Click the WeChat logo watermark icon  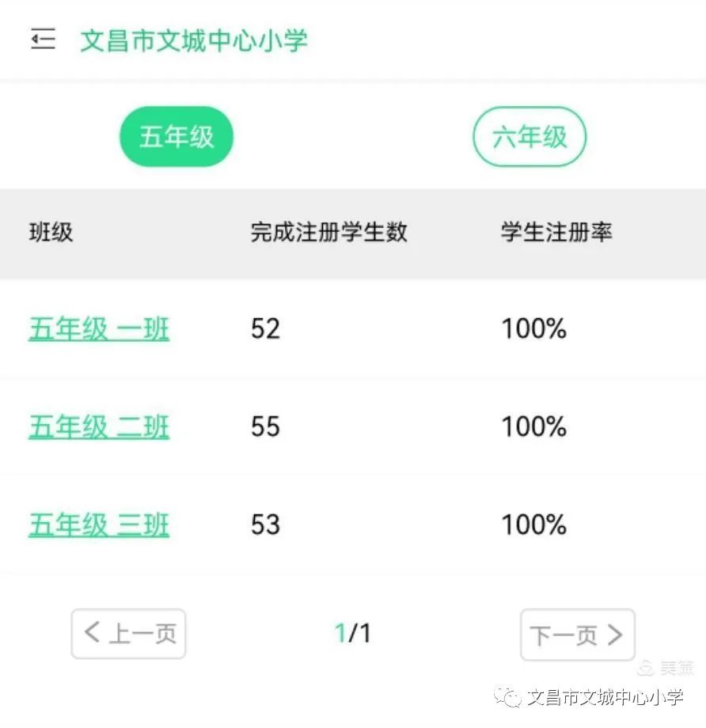coord(508,696)
